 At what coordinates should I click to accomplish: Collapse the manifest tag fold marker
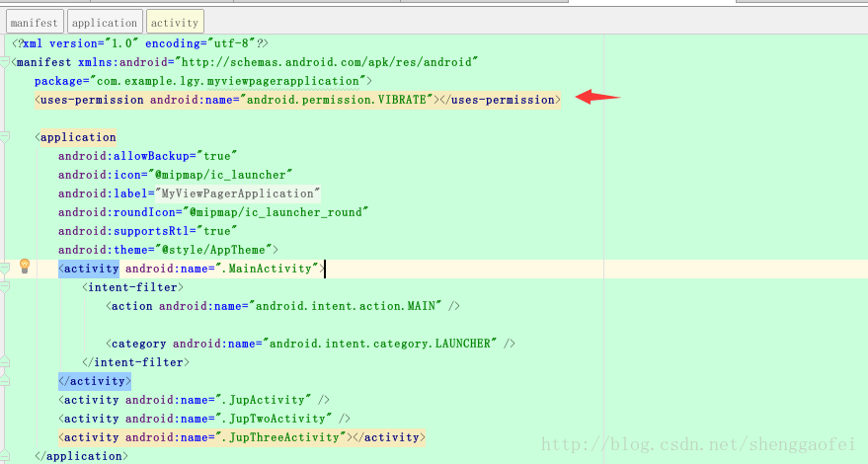pos(4,62)
